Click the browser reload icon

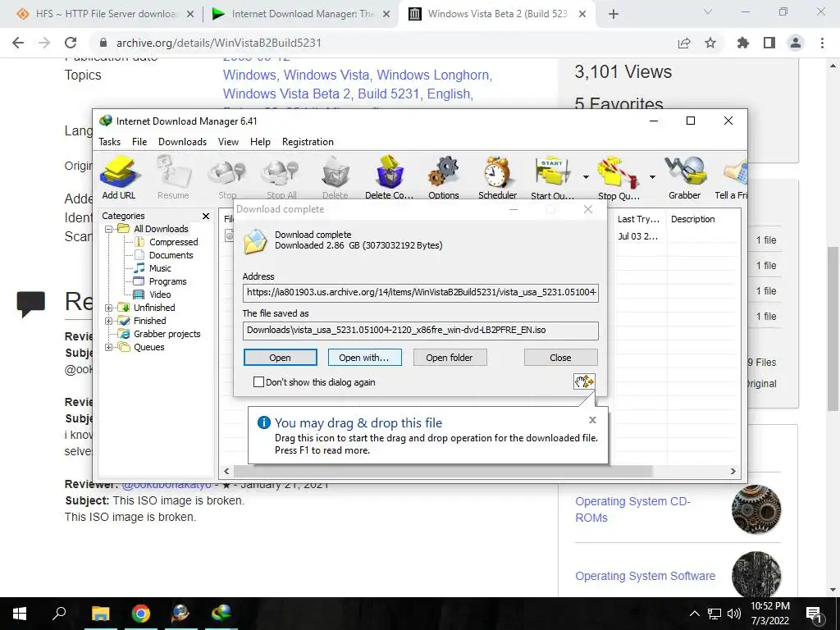pyautogui.click(x=71, y=43)
